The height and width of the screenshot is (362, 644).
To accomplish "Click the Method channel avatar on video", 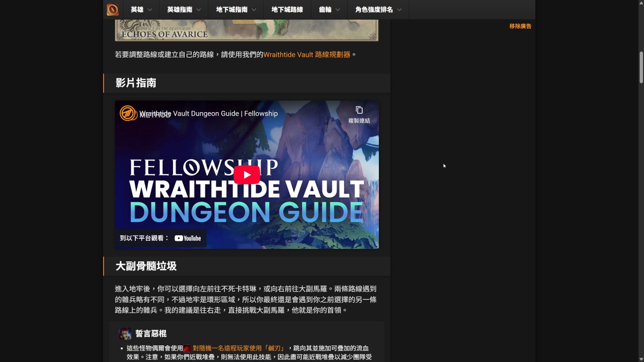I will pyautogui.click(x=128, y=113).
